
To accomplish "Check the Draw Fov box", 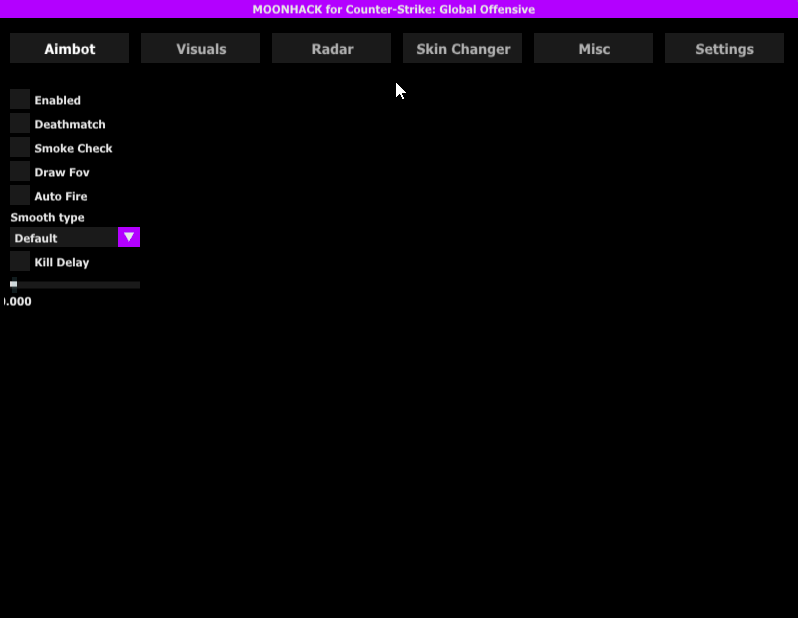I will click(x=20, y=171).
